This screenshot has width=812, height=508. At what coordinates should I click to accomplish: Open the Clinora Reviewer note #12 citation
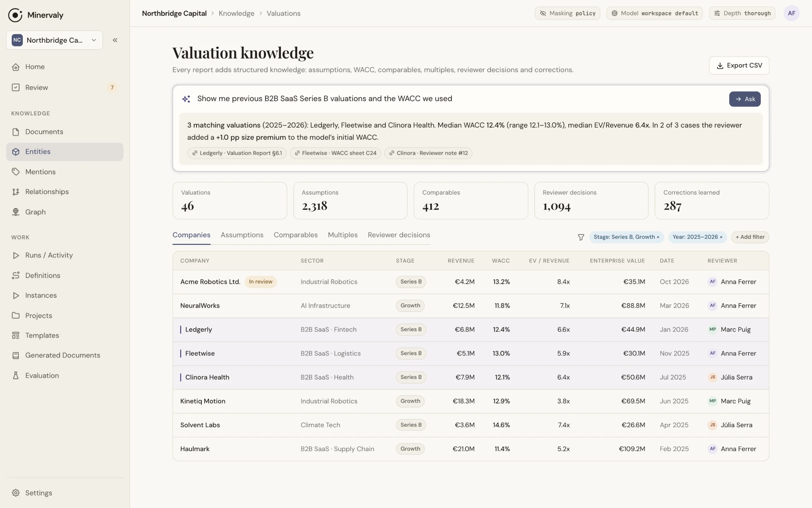[428, 153]
